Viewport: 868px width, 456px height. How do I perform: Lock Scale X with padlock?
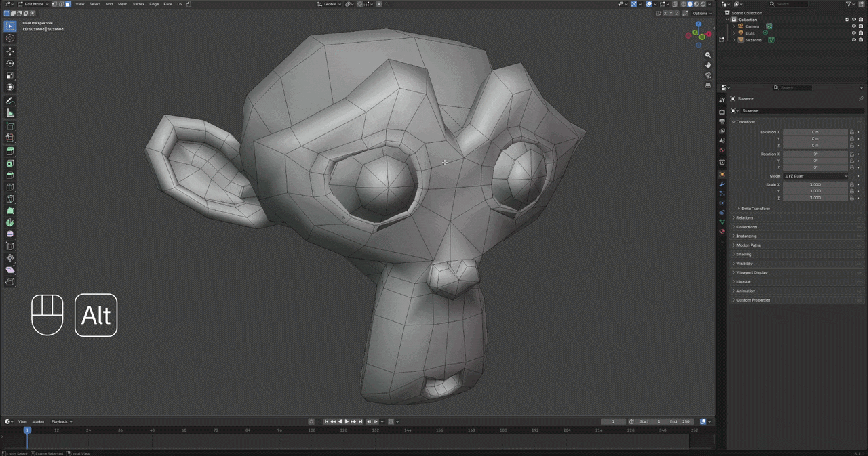[x=852, y=184]
